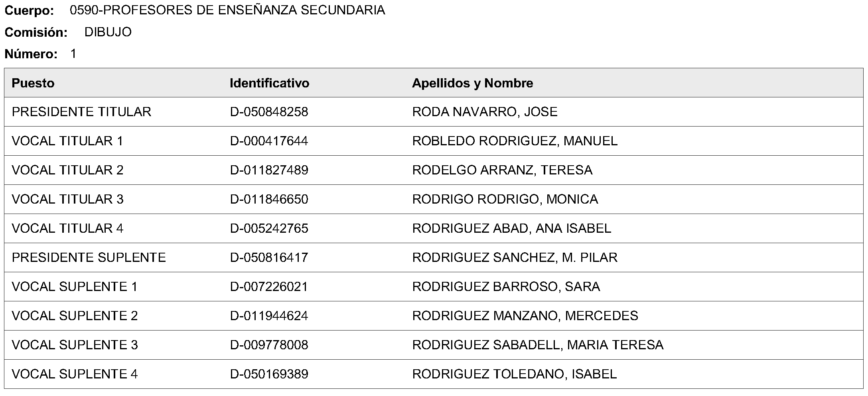Click RODRIGUEZ SANCHEZ, M. PILAR name

(x=515, y=257)
